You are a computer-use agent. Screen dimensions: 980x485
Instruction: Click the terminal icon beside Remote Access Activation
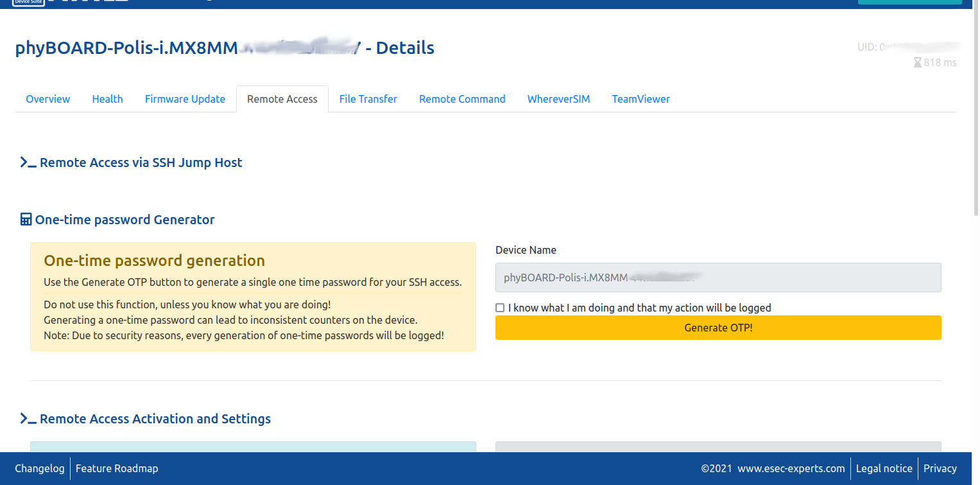coord(28,419)
